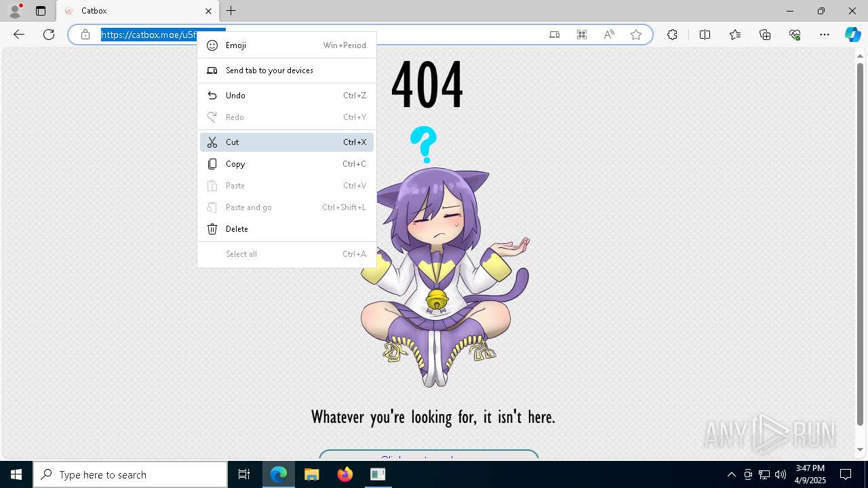Open the volume control icon

[x=781, y=474]
